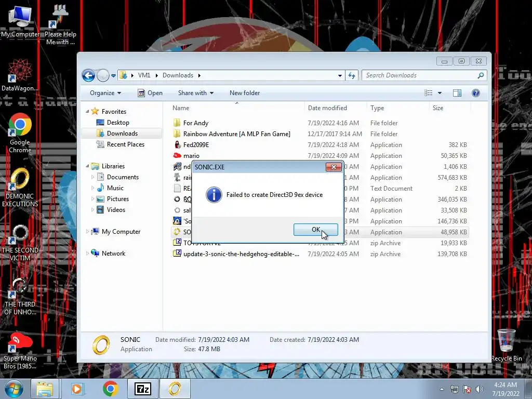Viewport: 532px width, 399px height.
Task: Open Google Chrome desktop shortcut
Action: click(x=20, y=132)
